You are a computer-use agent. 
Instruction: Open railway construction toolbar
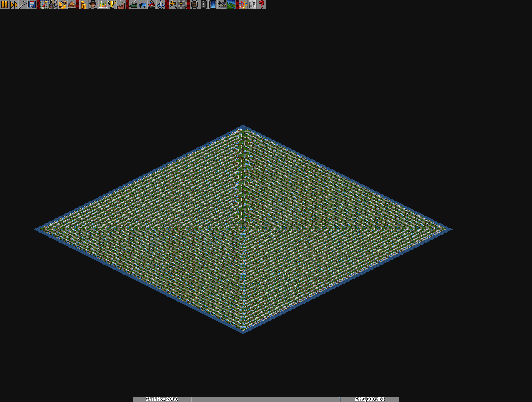pos(195,5)
